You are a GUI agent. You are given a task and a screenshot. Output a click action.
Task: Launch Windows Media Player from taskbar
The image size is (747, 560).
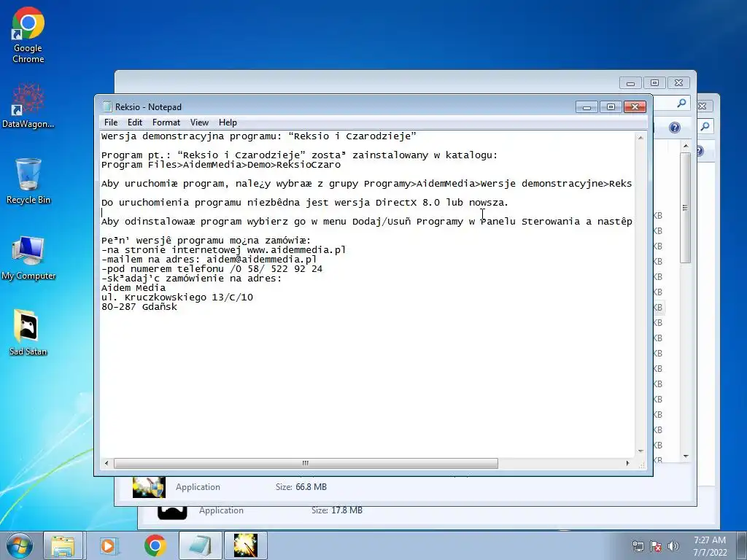coord(109,545)
